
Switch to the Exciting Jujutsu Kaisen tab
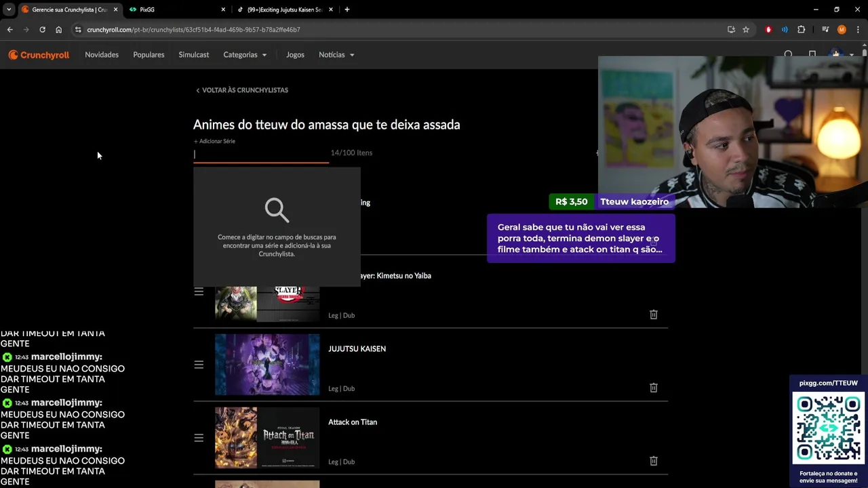(x=283, y=9)
